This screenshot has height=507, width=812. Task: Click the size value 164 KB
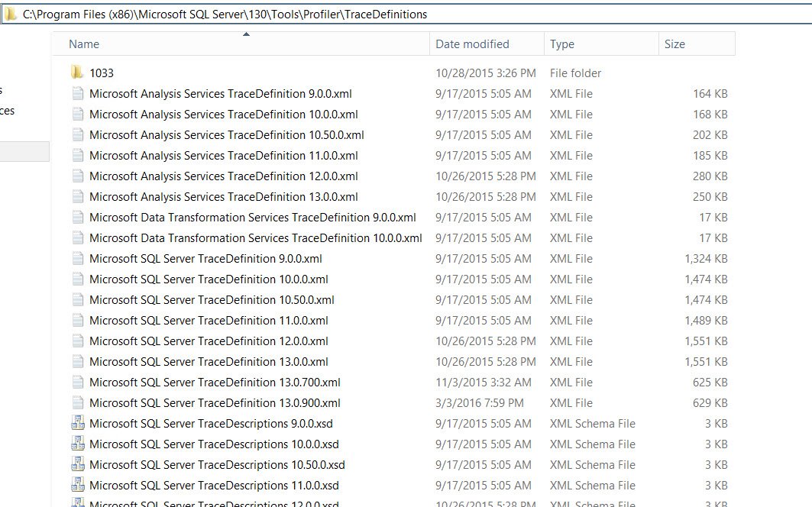click(x=710, y=94)
